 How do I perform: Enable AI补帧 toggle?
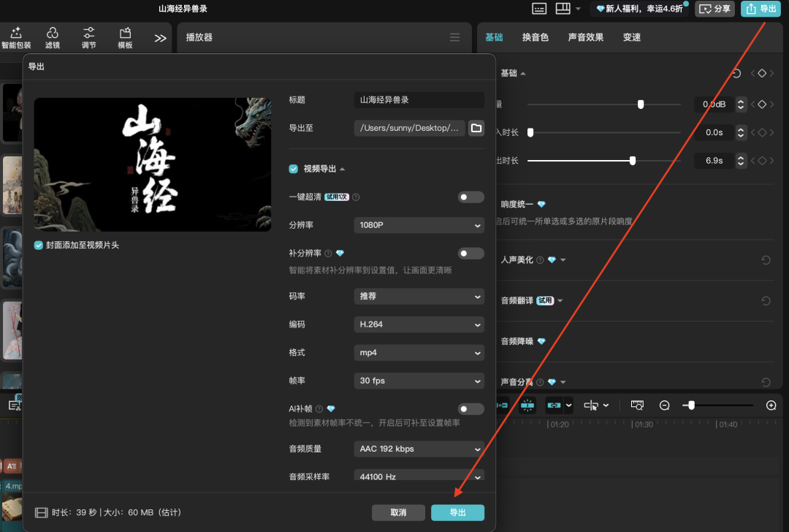(471, 408)
